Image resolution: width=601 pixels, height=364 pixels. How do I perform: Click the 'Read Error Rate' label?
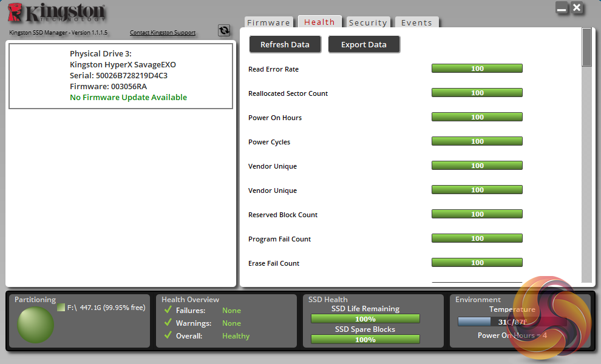pos(273,69)
